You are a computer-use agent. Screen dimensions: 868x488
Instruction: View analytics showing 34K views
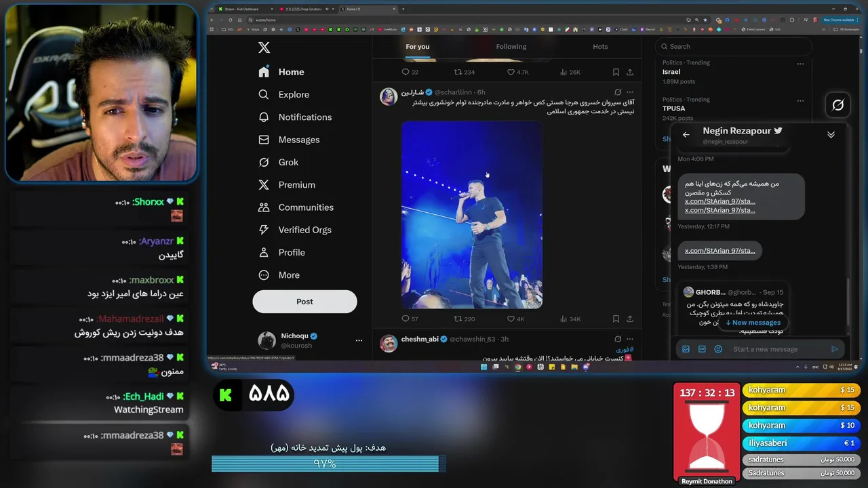(570, 319)
